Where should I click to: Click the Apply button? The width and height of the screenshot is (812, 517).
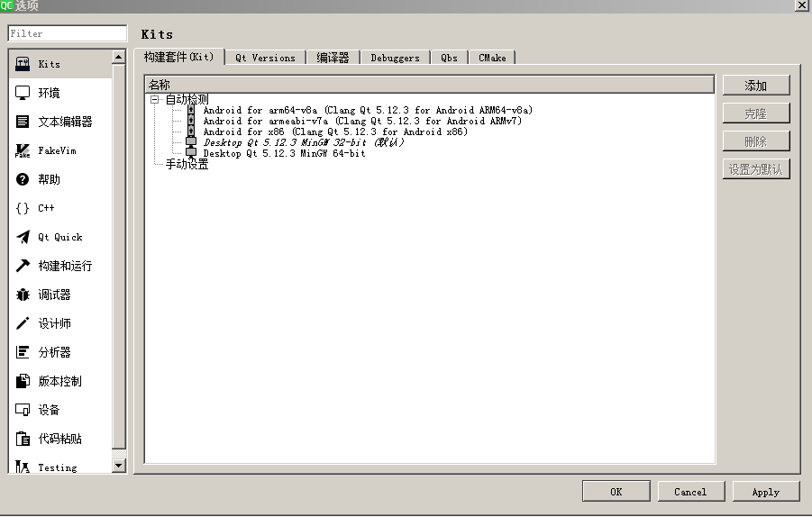[766, 492]
